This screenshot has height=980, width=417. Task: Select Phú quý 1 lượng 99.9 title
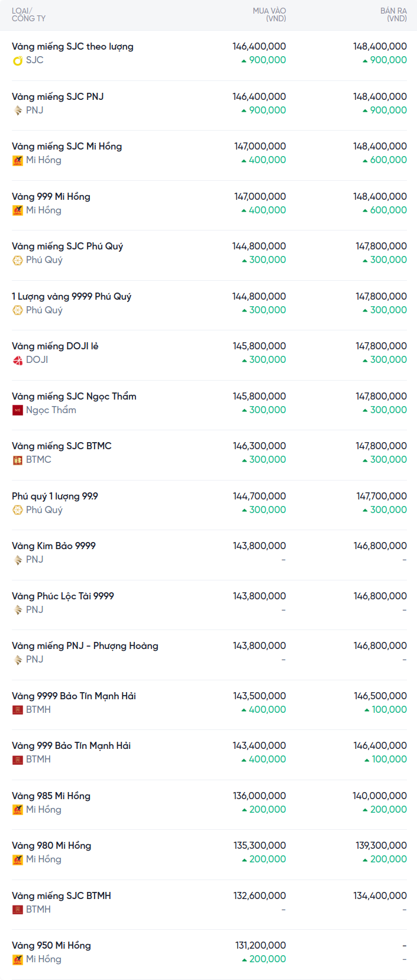55,497
